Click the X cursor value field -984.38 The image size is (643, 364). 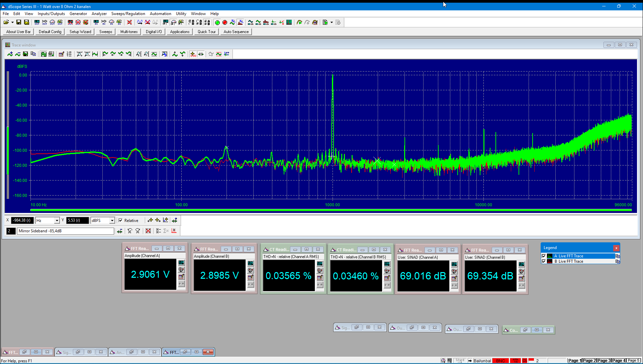coord(22,220)
